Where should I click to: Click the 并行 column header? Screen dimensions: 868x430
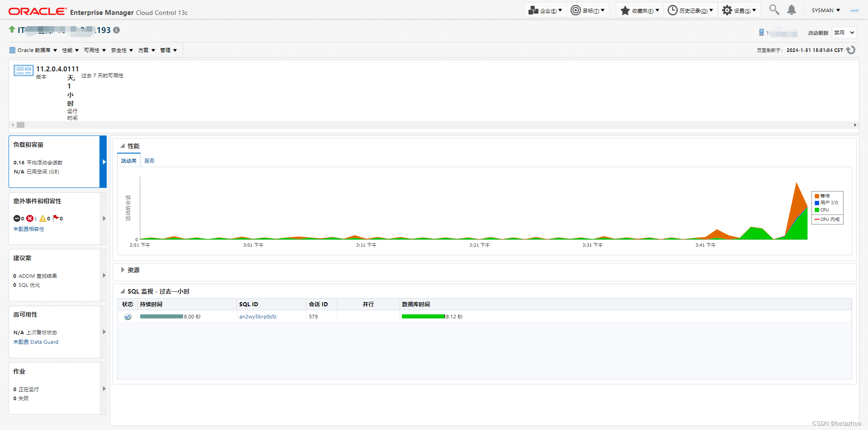368,304
